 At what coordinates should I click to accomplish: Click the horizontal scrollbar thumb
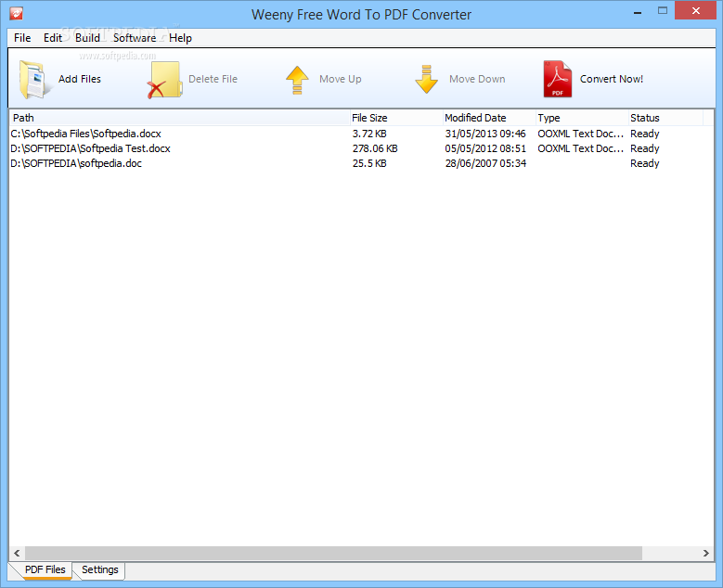333,553
